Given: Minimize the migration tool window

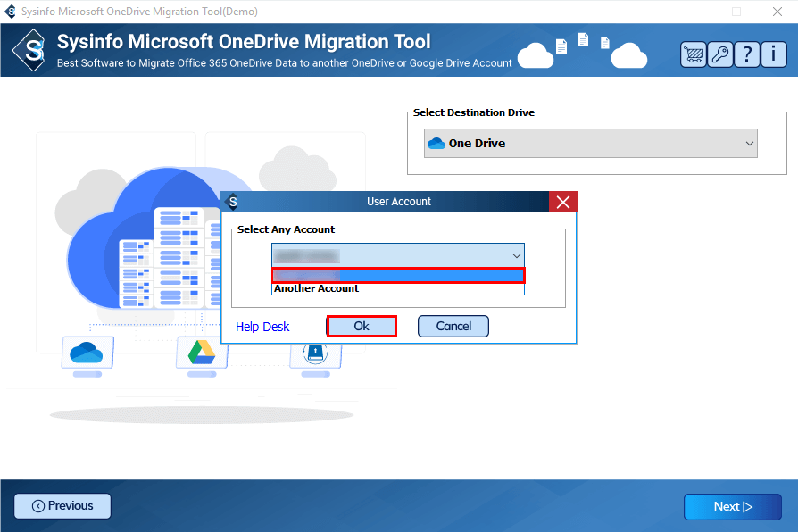Looking at the screenshot, I should tap(696, 12).
